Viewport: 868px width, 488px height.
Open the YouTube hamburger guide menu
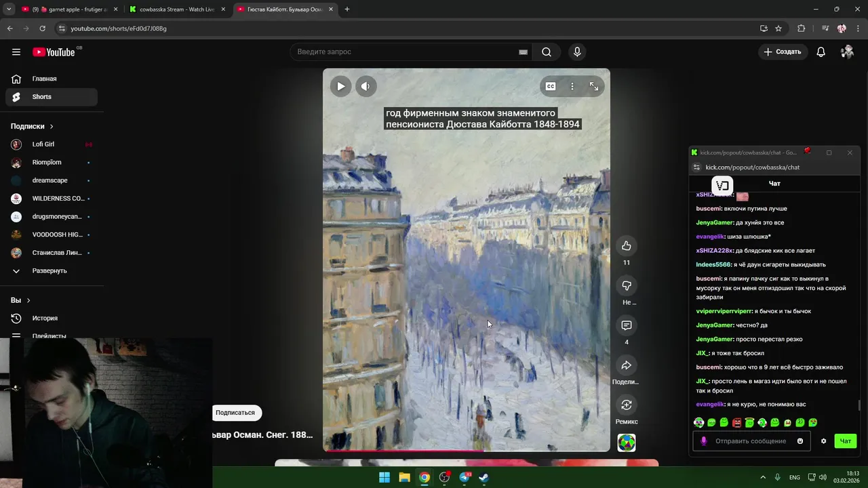16,52
